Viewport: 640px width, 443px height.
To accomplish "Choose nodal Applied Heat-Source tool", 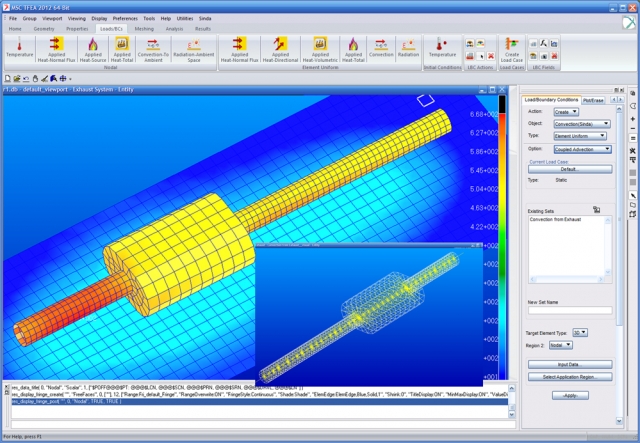I will 92,47.
